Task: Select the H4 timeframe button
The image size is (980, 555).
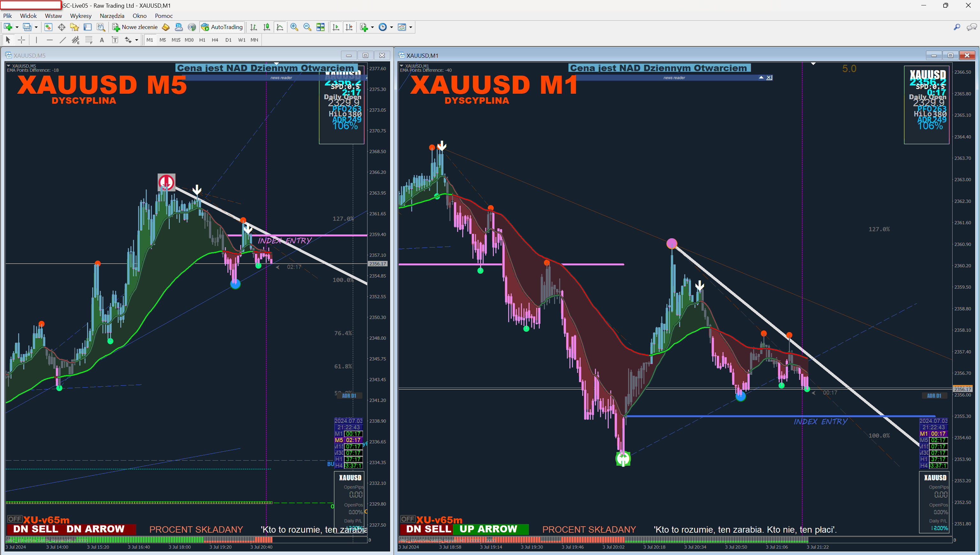Action: coord(215,40)
